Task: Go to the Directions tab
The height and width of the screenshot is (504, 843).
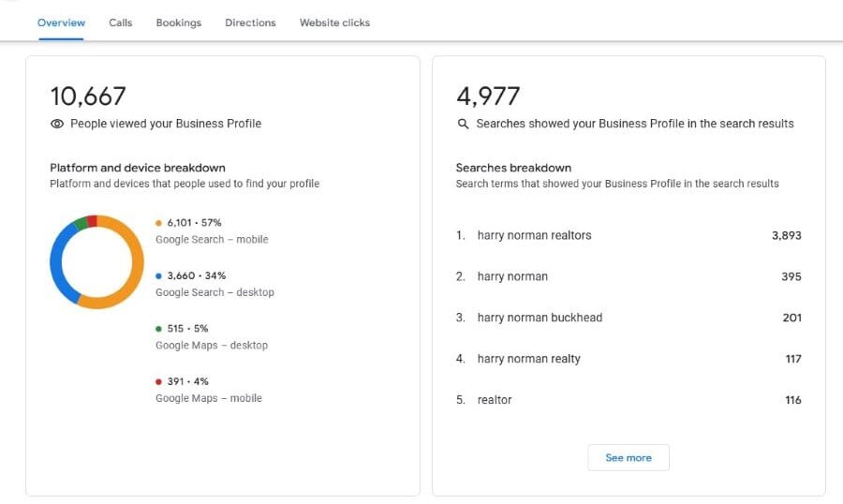Action: coord(250,22)
